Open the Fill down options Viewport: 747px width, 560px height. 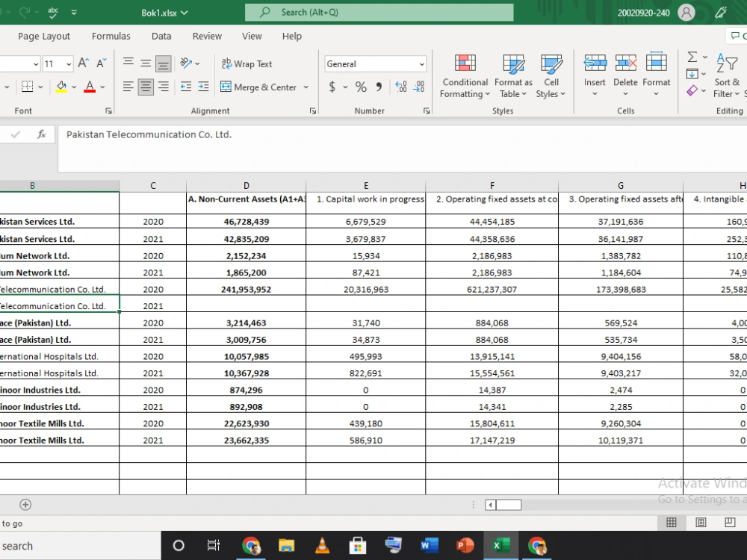(x=696, y=74)
